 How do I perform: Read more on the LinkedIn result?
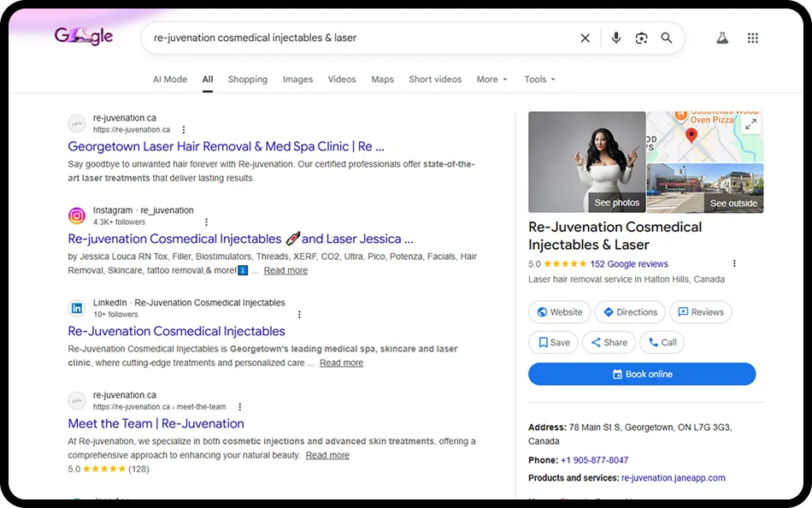click(x=341, y=363)
